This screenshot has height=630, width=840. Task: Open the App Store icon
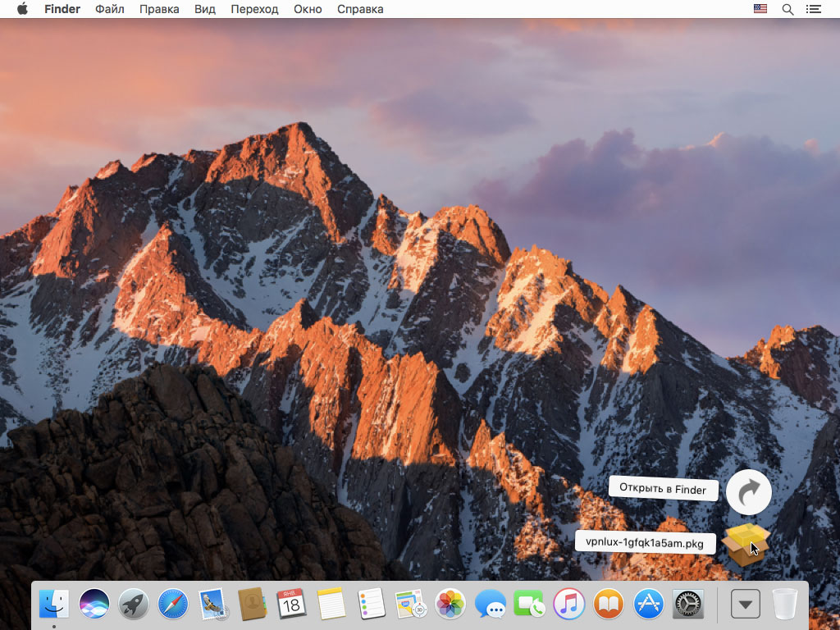coord(648,605)
